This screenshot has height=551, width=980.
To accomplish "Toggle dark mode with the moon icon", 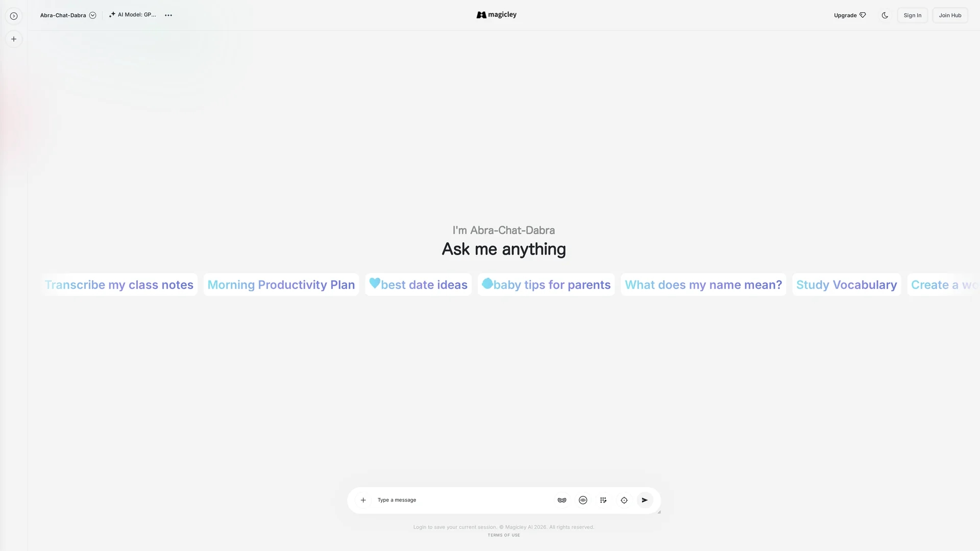I will click(x=885, y=15).
